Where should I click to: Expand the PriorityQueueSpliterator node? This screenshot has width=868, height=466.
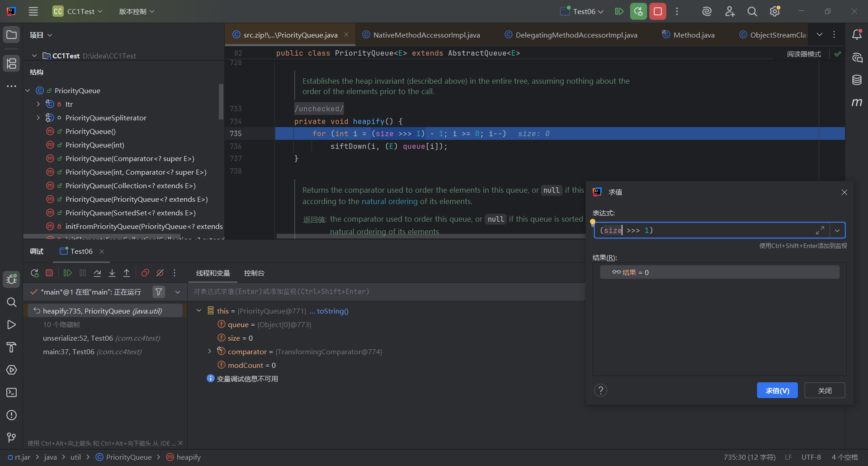tap(38, 118)
